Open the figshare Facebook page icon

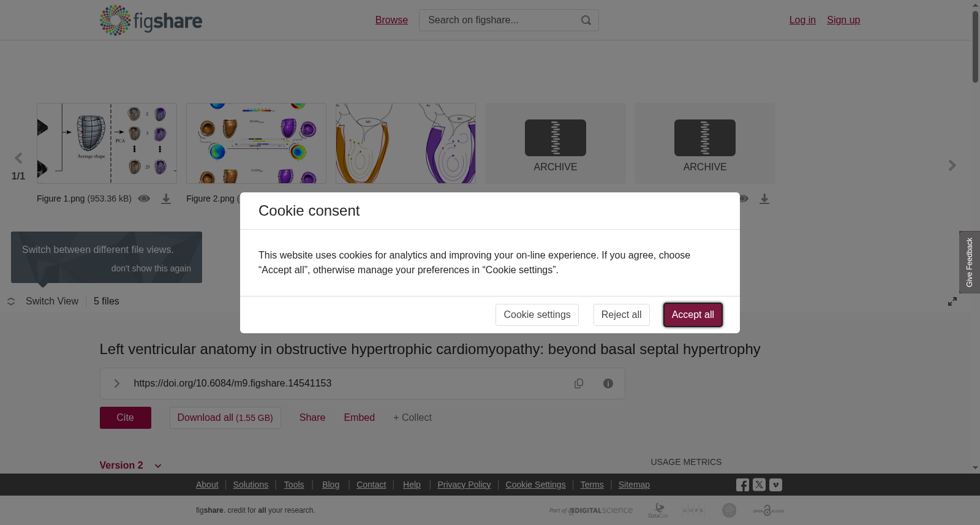click(x=742, y=485)
